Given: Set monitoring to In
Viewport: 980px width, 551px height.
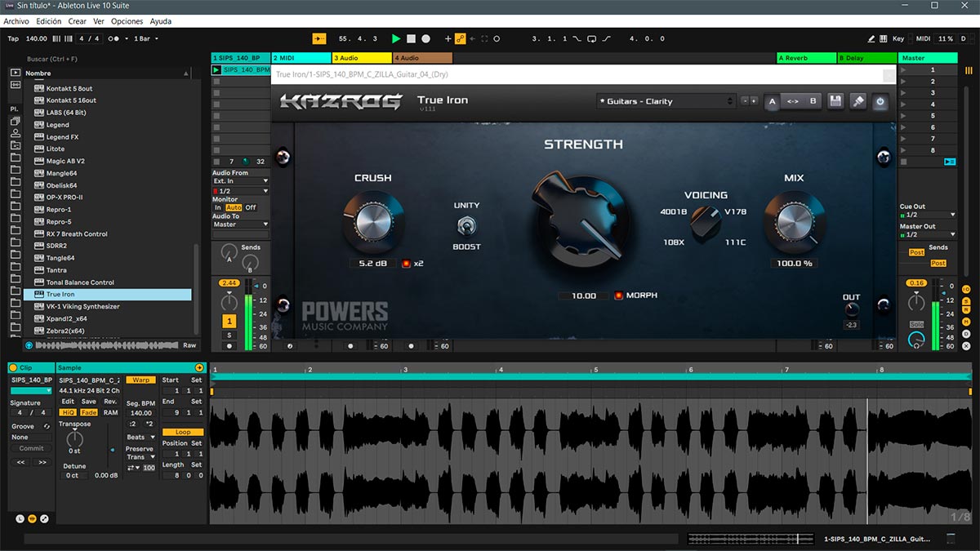Looking at the screenshot, I should (x=218, y=207).
